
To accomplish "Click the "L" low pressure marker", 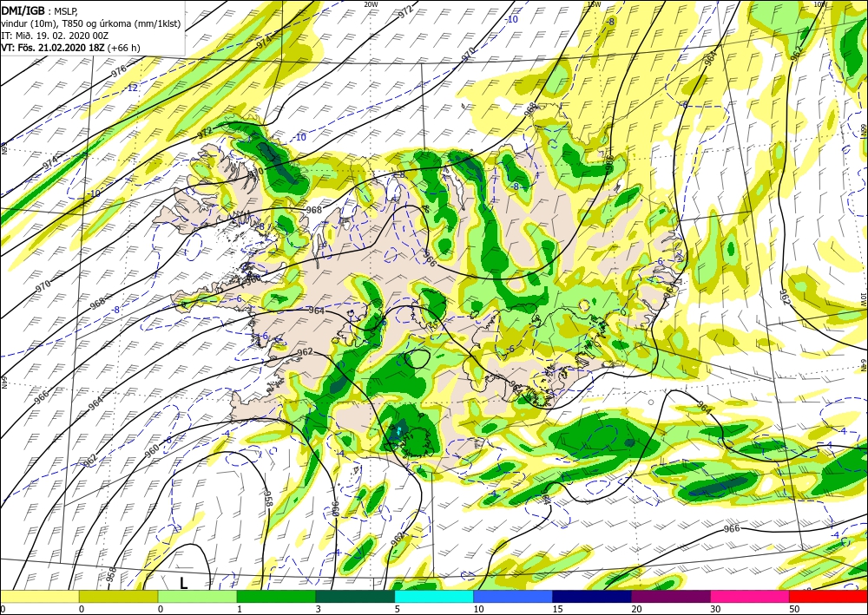I will (x=183, y=583).
